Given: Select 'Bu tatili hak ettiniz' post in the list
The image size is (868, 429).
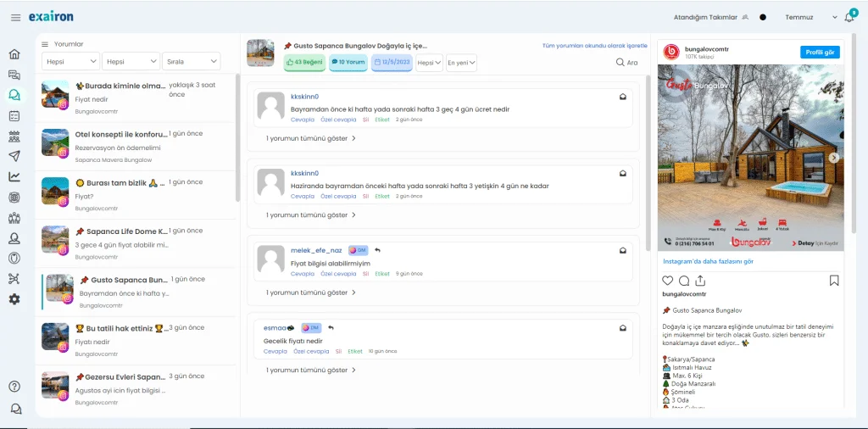Looking at the screenshot, I should [136, 341].
